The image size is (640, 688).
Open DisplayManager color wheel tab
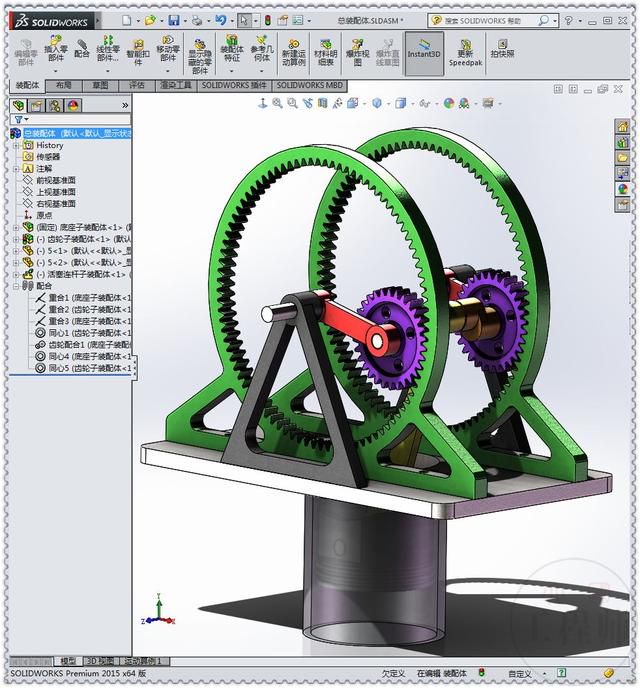[73, 105]
